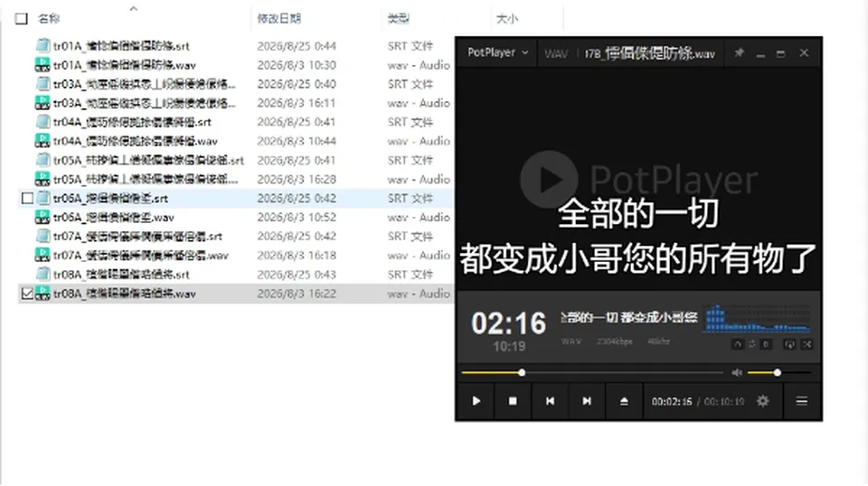
Task: Click the file icon of tr03A .srt file
Action: click(42, 83)
